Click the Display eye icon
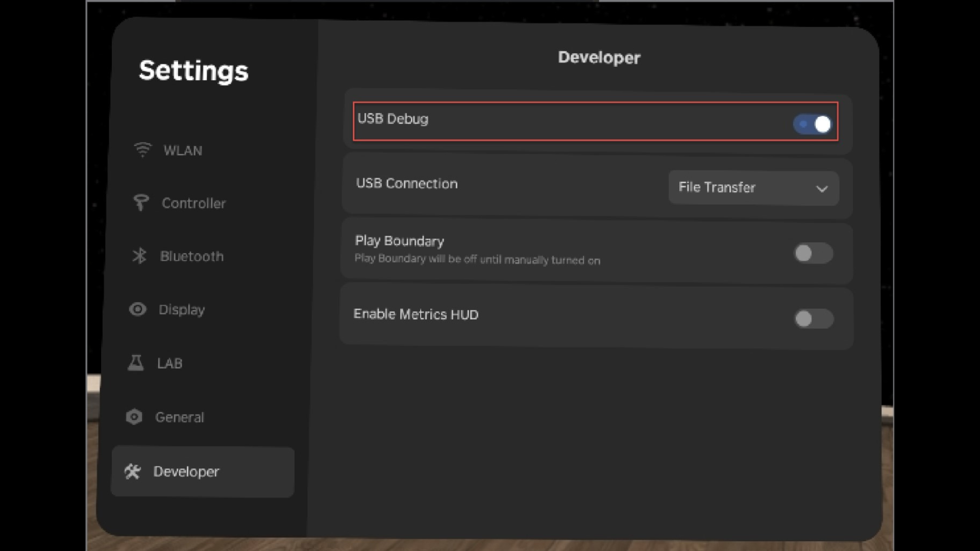 pos(137,309)
